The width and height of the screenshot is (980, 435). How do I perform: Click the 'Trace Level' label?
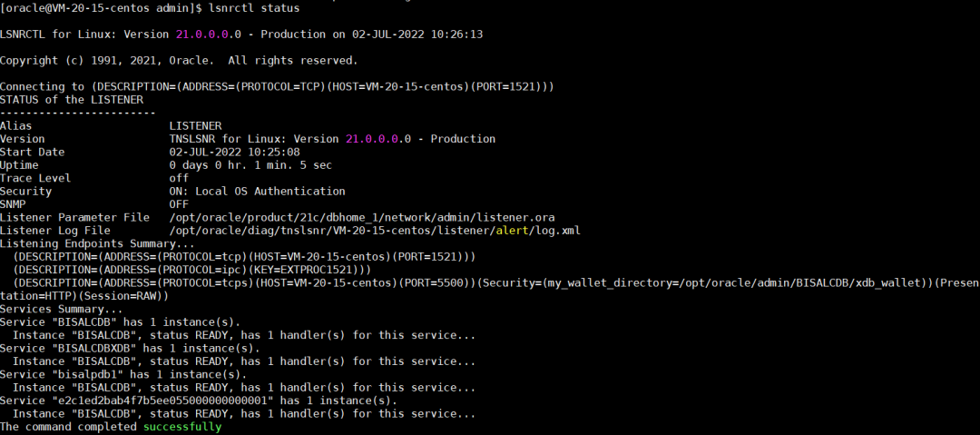click(x=35, y=179)
